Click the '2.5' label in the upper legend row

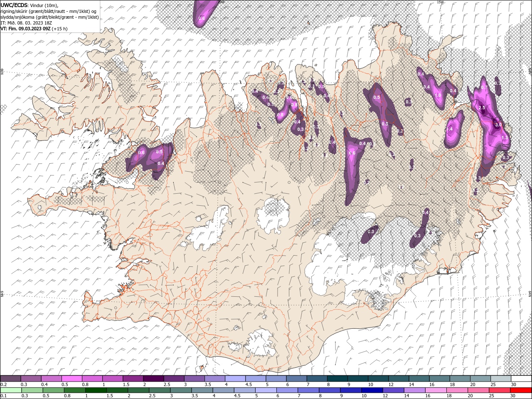(167, 384)
